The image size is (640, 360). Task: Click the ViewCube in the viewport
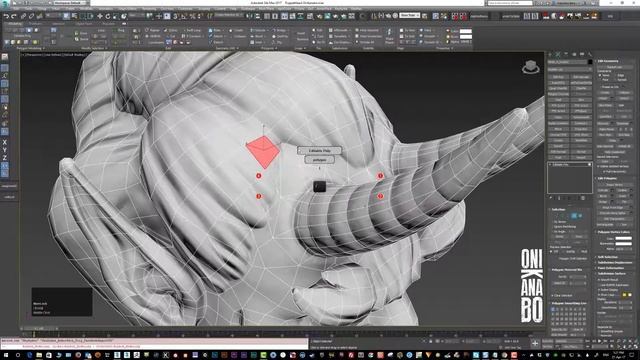(530, 67)
